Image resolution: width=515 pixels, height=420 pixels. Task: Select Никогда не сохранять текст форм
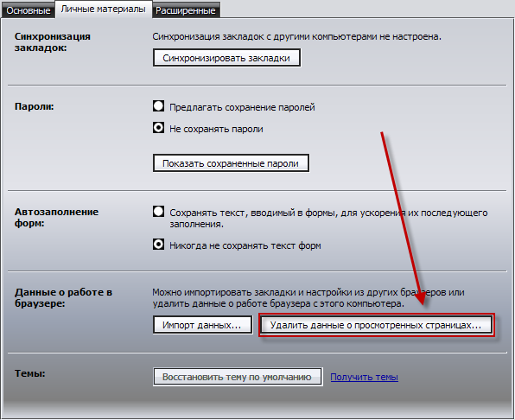point(158,245)
